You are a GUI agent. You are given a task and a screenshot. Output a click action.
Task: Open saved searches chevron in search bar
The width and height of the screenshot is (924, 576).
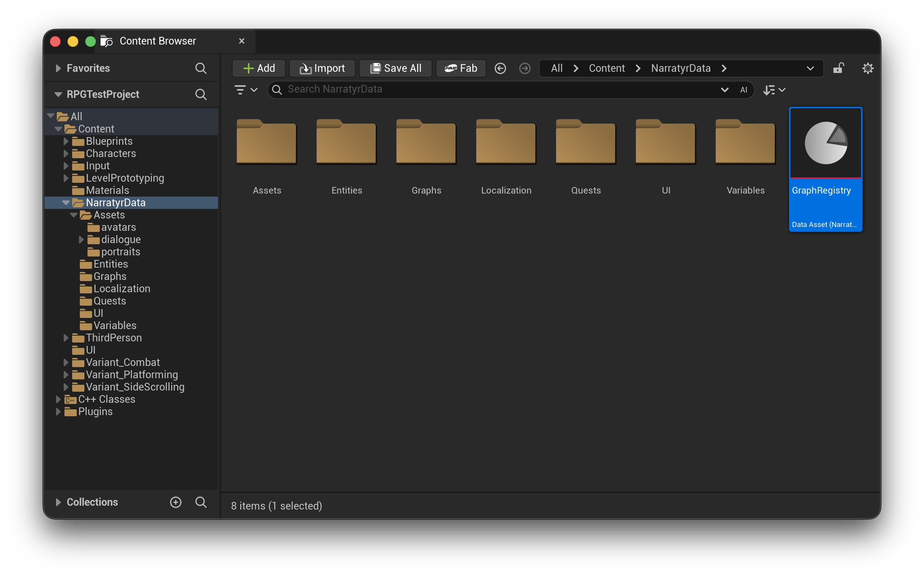(724, 90)
